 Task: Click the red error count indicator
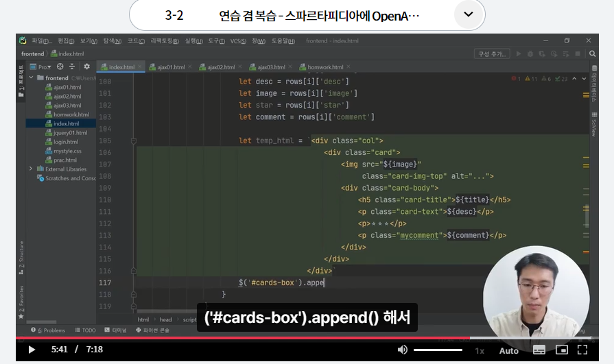coord(516,79)
